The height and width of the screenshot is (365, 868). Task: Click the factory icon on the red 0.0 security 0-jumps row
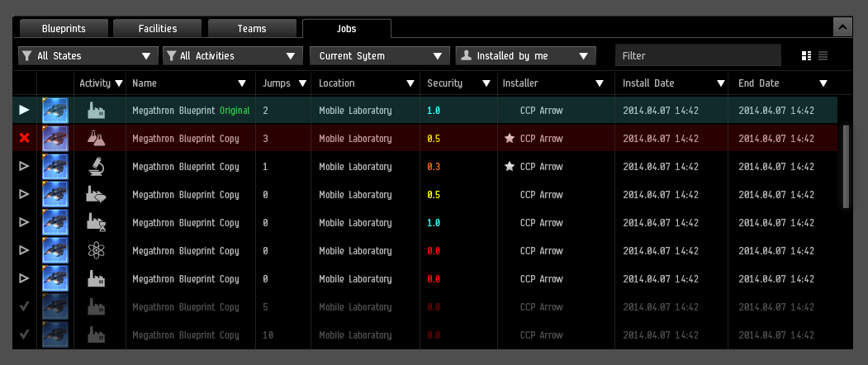97,278
